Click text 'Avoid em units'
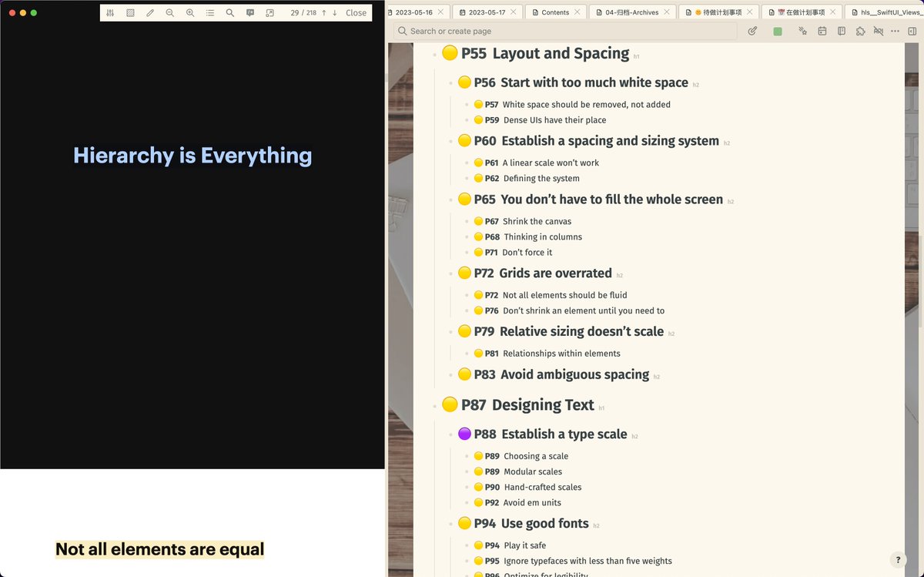 click(532, 502)
